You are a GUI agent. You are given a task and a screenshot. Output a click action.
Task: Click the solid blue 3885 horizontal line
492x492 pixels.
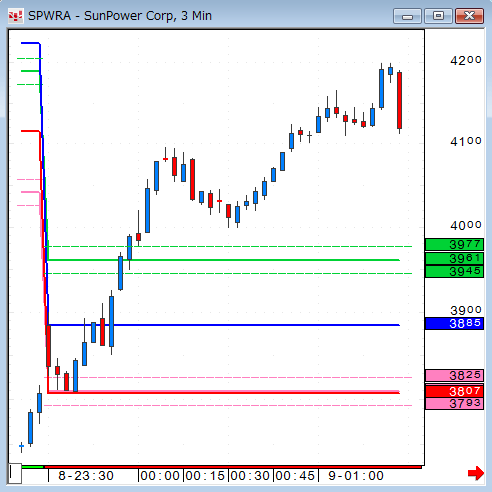(224, 325)
